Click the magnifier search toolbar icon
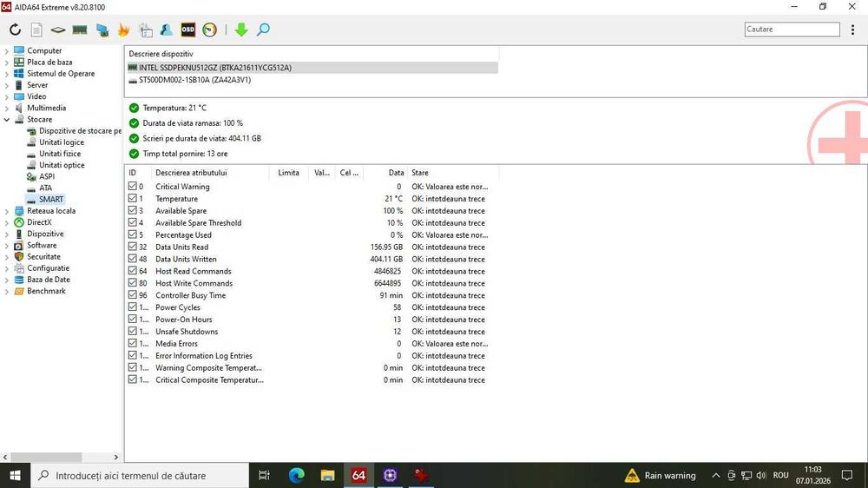This screenshot has height=488, width=868. tap(264, 30)
